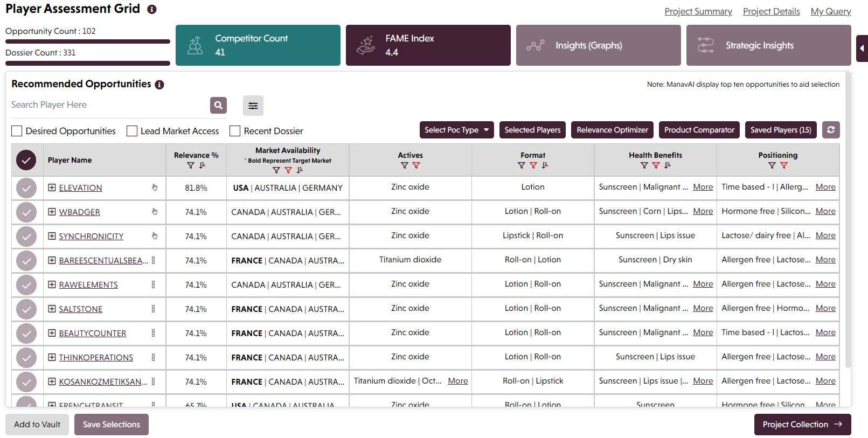
Task: Click red filter icon under Health Benefits
Action: point(656,165)
